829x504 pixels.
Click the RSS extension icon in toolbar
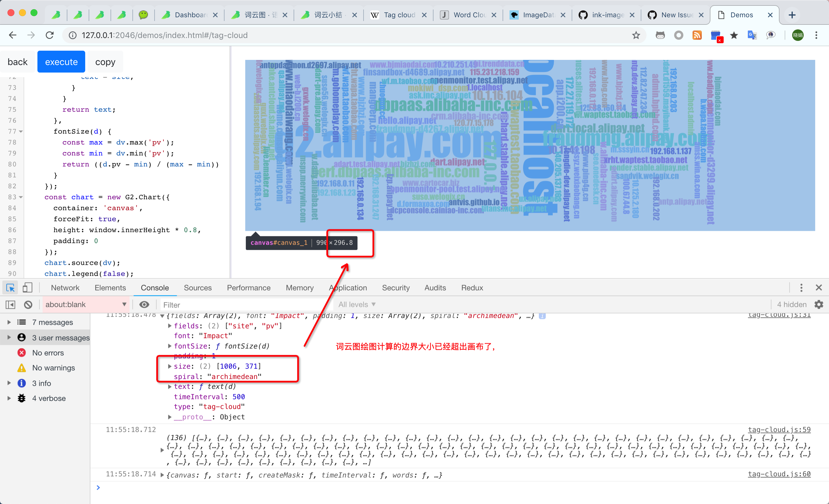click(697, 35)
